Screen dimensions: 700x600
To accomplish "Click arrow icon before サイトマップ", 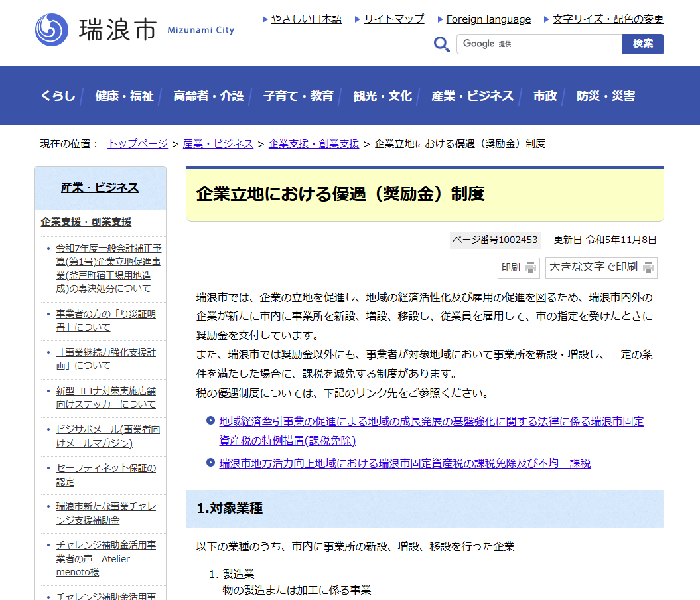I will pos(358,19).
